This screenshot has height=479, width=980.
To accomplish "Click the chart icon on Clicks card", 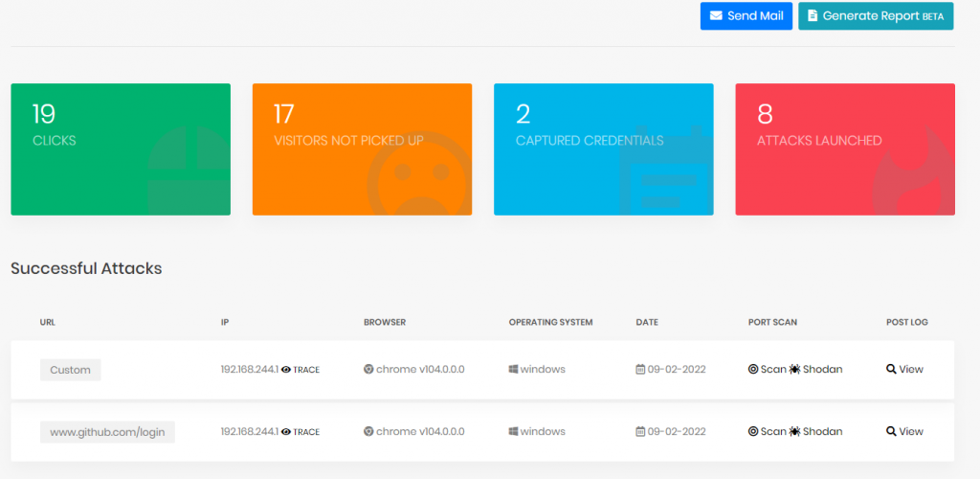I will point(189,171).
